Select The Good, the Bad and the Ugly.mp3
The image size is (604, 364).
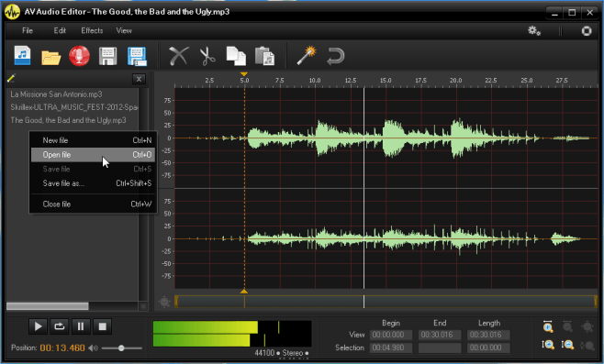[x=68, y=120]
